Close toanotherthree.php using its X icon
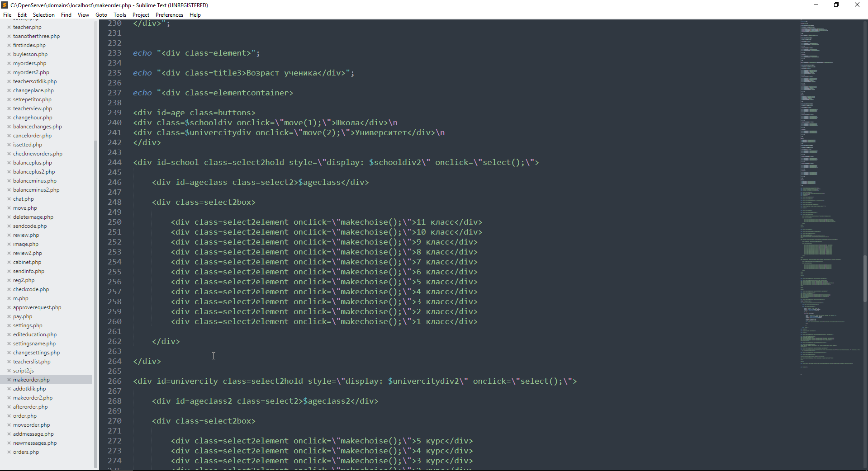The width and height of the screenshot is (868, 471). 9,36
